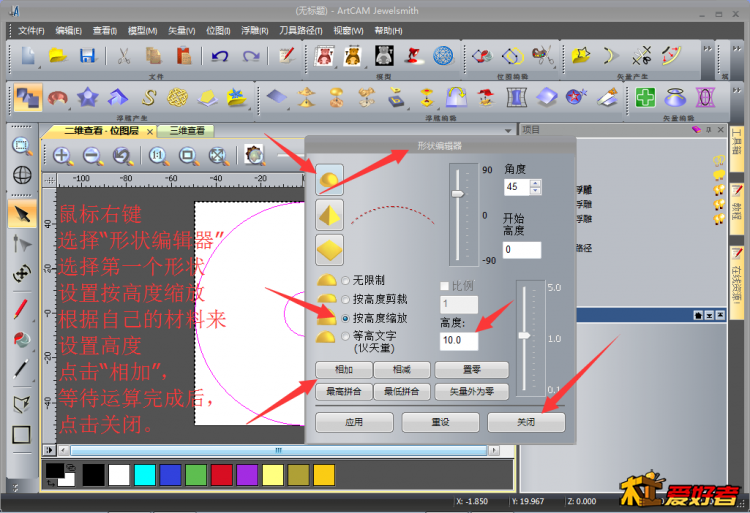The width and height of the screenshot is (750, 513).
Task: Switch to the 三维查看 tab
Action: point(187,131)
